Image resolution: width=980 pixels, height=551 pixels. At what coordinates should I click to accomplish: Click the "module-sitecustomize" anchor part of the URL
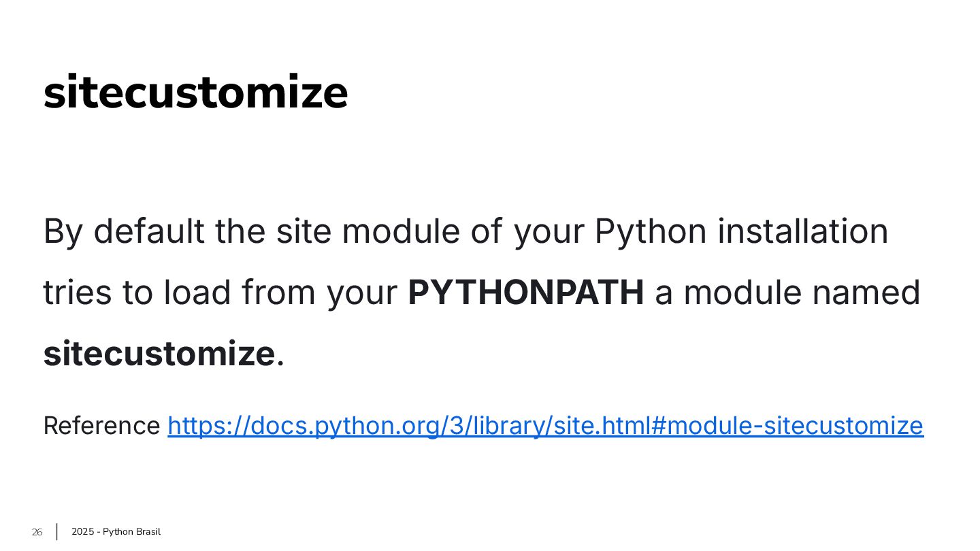(794, 426)
